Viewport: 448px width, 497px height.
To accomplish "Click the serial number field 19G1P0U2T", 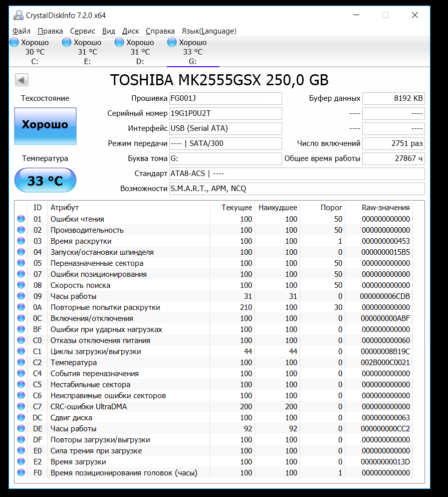I will tap(226, 113).
